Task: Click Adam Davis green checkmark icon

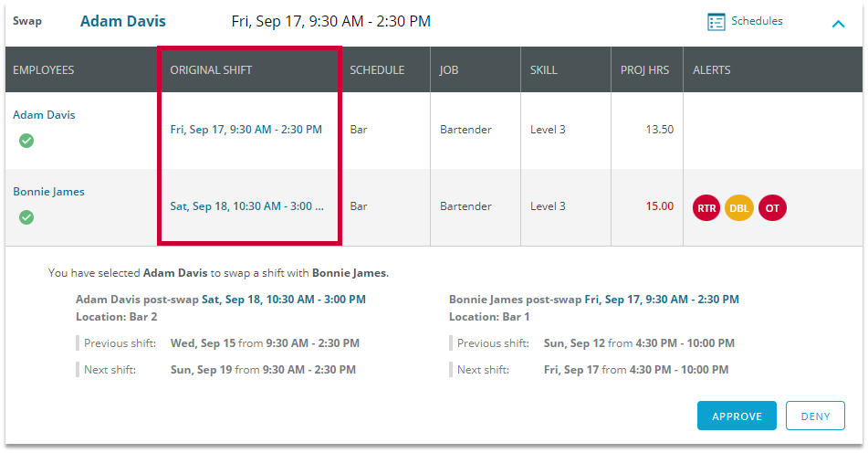Action: click(x=26, y=141)
